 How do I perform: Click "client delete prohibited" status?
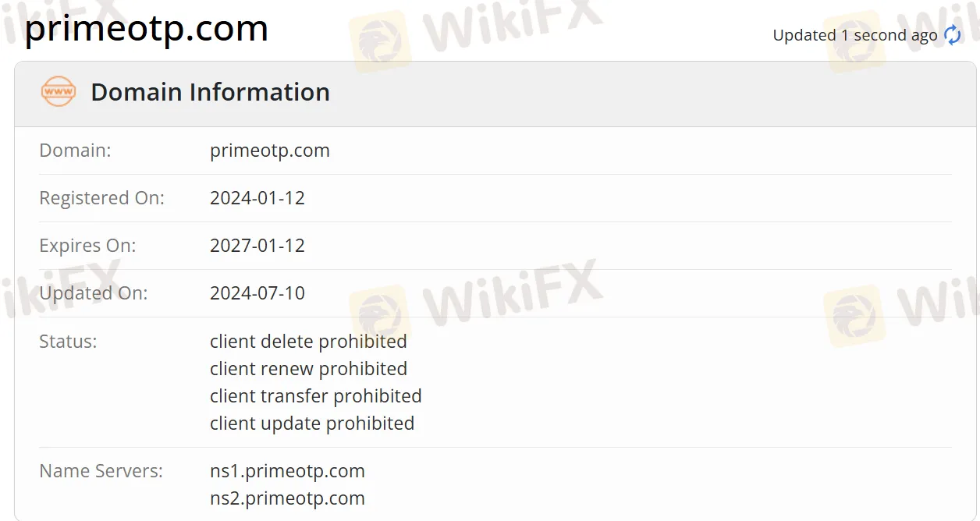[x=308, y=342]
